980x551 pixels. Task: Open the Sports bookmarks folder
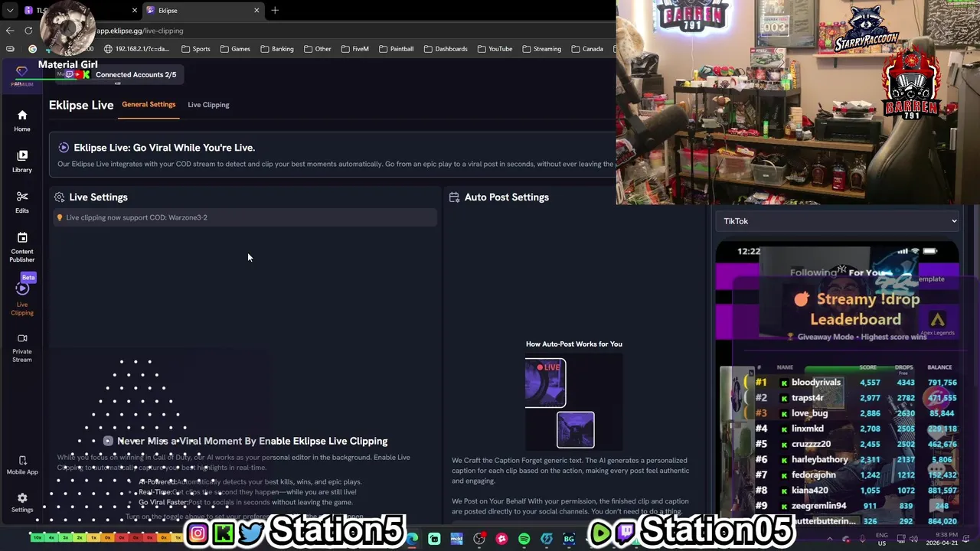[196, 49]
